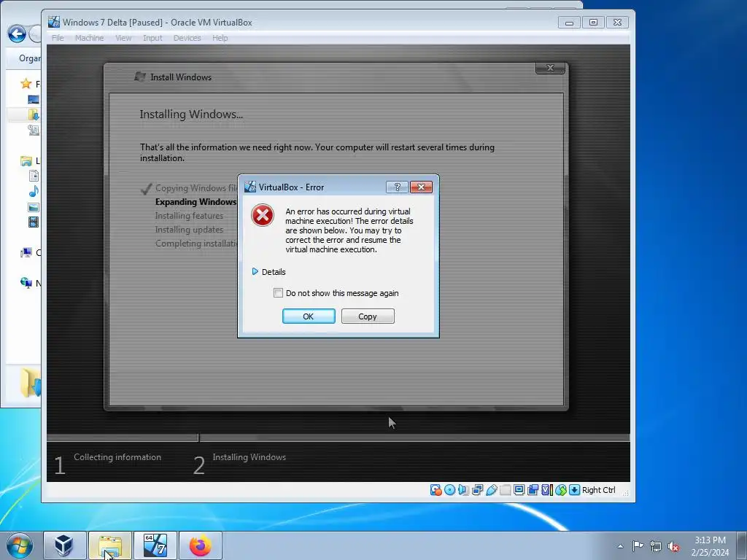
Task: Open the File menu in VirtualBox
Action: tap(58, 38)
